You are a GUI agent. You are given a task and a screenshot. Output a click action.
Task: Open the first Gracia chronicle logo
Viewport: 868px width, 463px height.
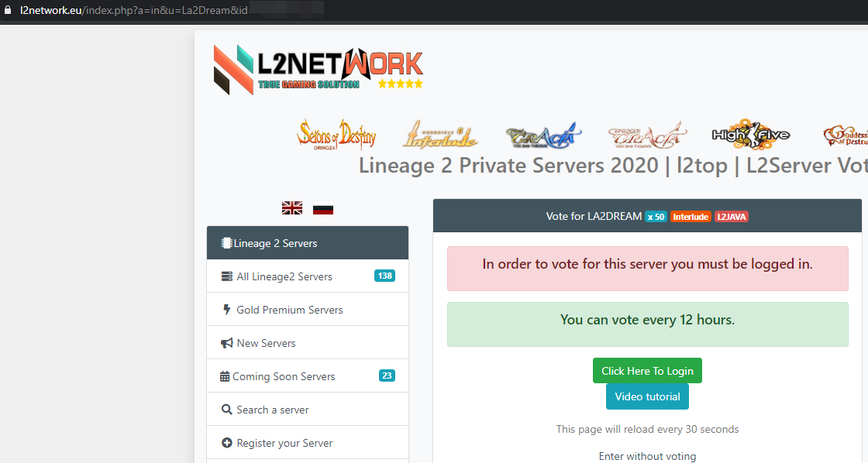pyautogui.click(x=542, y=135)
